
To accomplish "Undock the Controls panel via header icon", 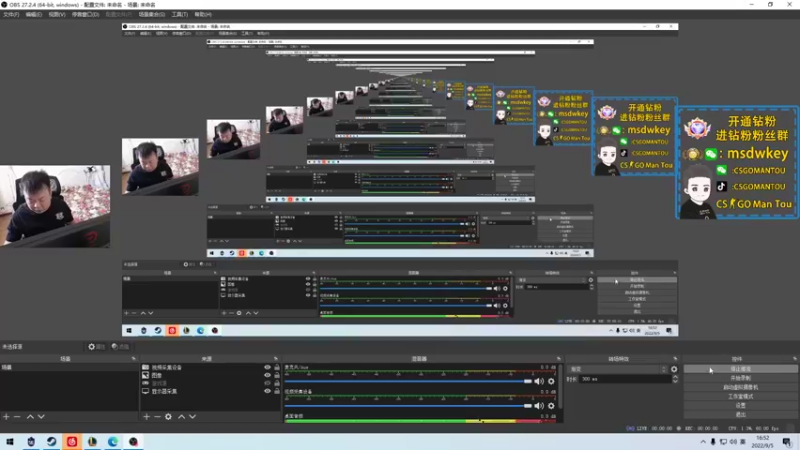I will coord(794,359).
